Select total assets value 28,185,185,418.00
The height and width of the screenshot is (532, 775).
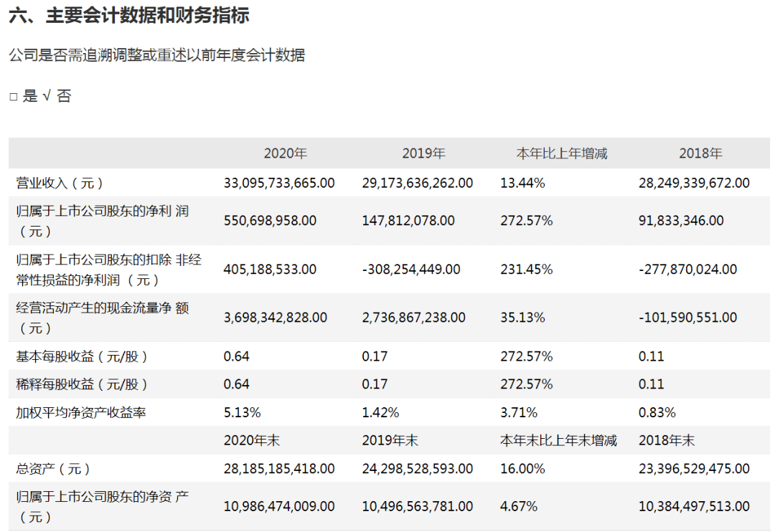[x=279, y=469]
